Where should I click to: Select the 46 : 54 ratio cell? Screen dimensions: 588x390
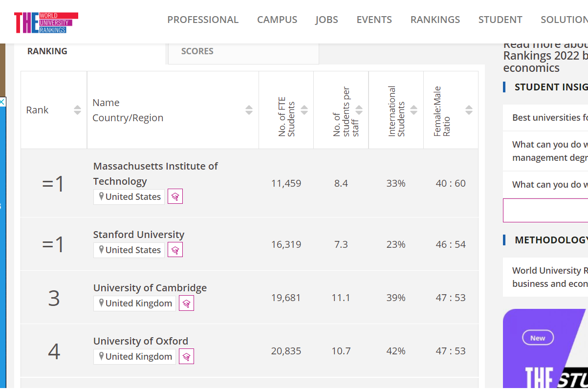451,244
